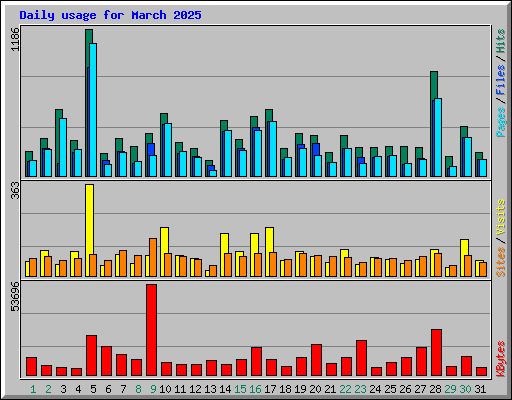Click the 'KBytes' legend label
This screenshot has width=512, height=400.
(x=501, y=359)
